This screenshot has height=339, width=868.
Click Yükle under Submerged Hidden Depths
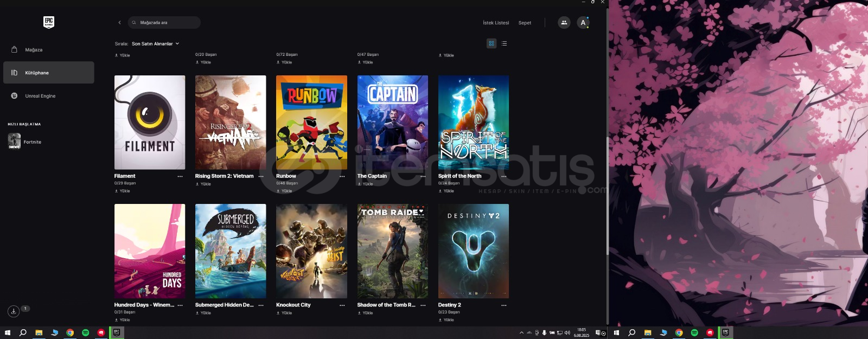[203, 313]
